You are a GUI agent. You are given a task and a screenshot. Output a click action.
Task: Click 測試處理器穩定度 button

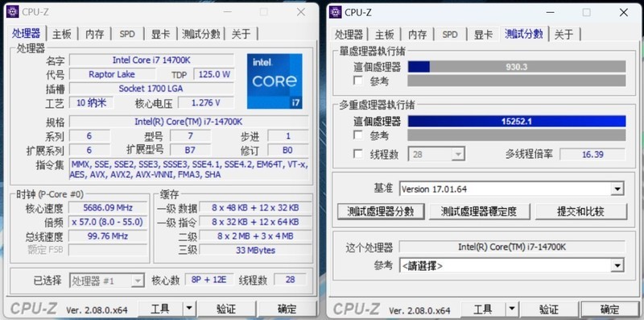[479, 211]
